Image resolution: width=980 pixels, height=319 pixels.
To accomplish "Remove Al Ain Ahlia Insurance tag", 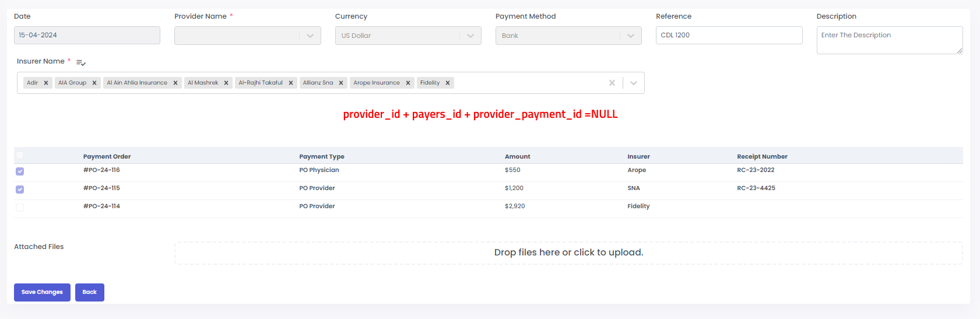I will 175,83.
